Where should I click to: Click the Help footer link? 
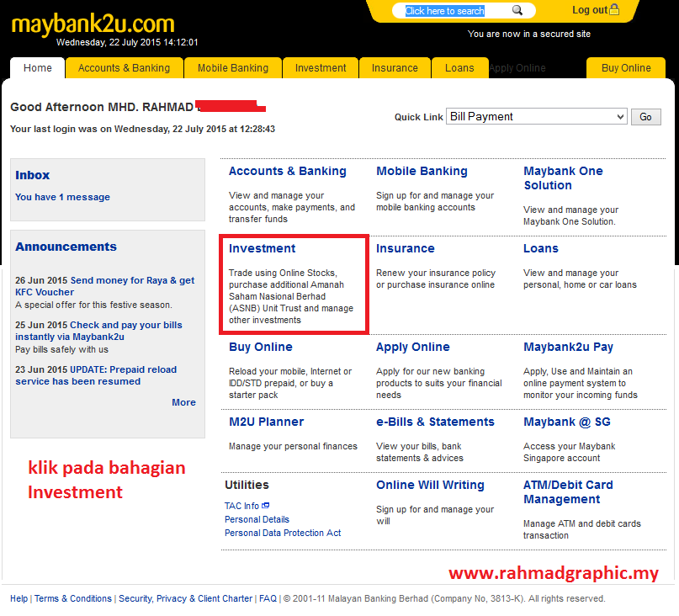(19, 598)
